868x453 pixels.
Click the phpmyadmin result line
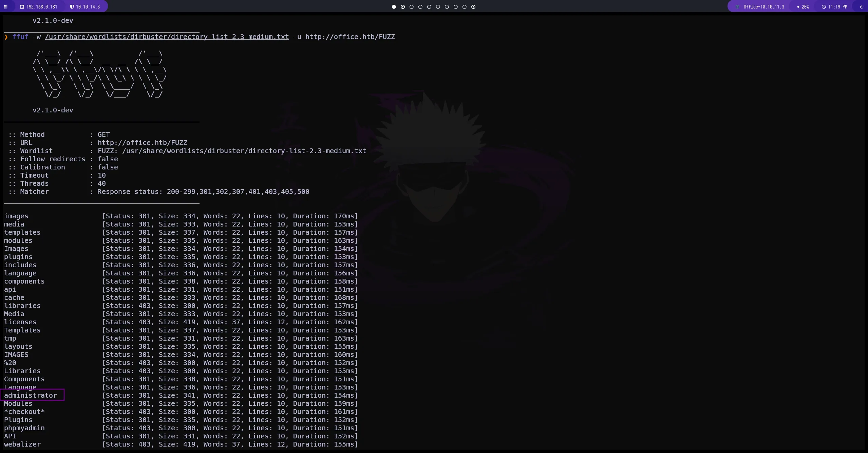pyautogui.click(x=24, y=428)
